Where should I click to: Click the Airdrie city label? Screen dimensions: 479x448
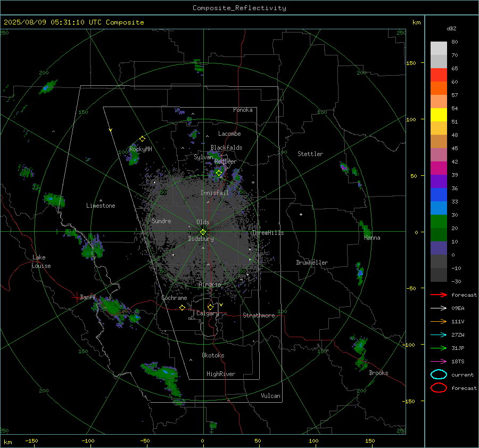210,284
